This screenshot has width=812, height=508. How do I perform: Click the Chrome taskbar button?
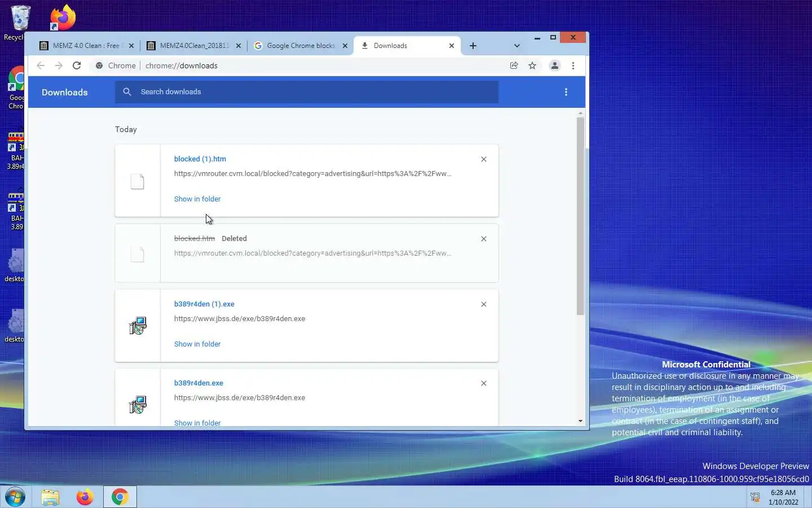pos(120,497)
